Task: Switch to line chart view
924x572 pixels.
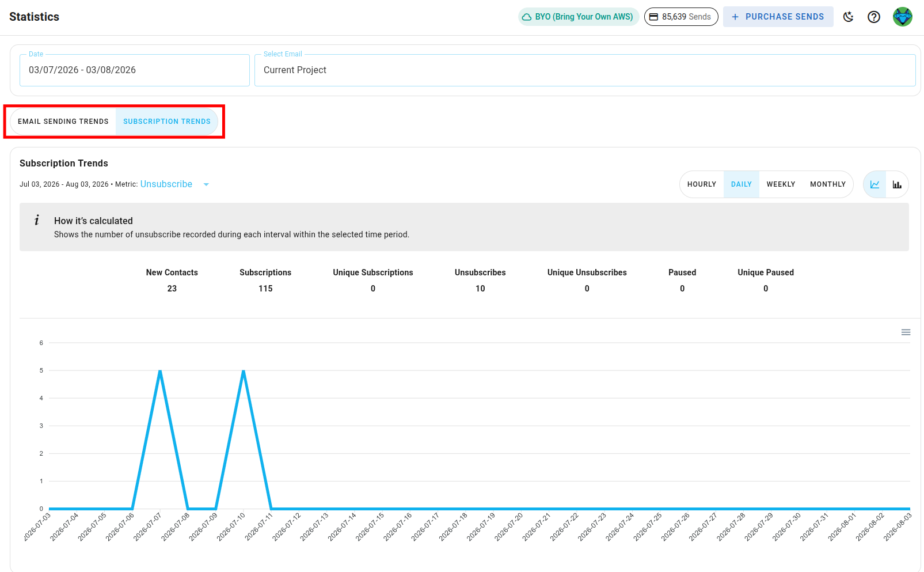Action: pos(874,184)
